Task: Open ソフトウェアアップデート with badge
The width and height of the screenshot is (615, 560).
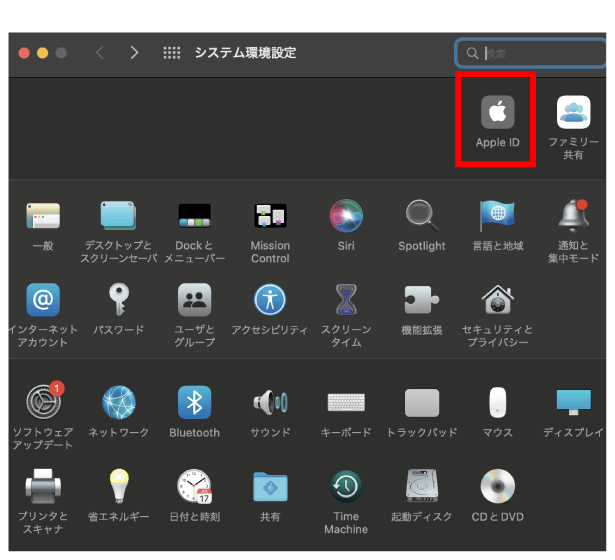Action: tap(42, 402)
